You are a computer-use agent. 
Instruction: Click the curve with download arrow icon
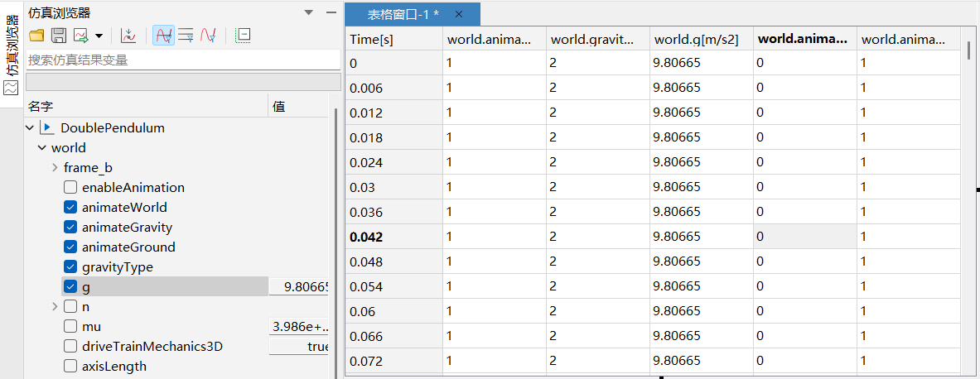128,36
